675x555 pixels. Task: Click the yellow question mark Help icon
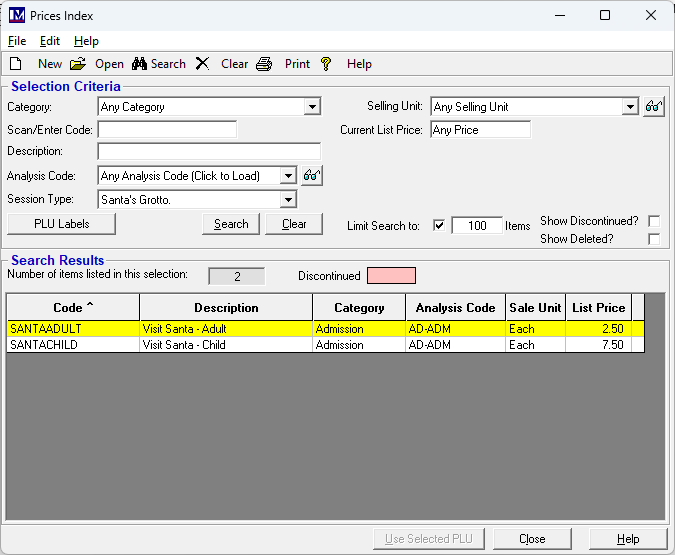(326, 64)
